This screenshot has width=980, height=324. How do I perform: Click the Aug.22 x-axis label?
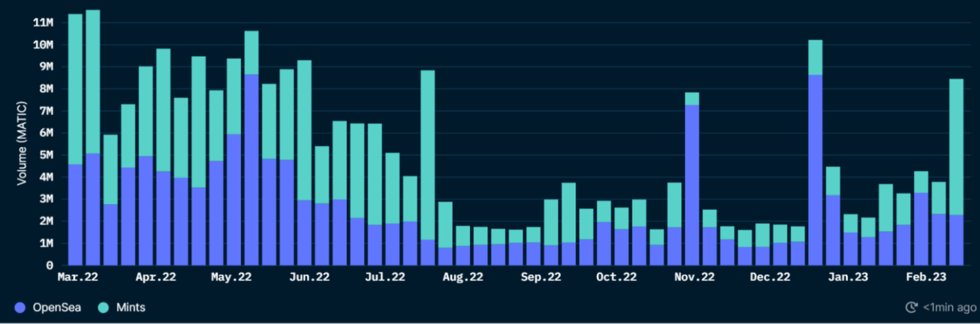pos(463,277)
